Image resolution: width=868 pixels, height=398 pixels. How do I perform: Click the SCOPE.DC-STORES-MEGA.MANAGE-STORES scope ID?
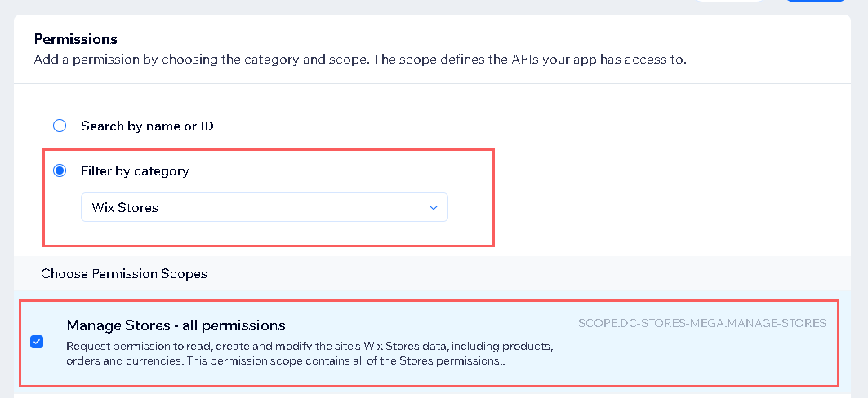tap(701, 323)
